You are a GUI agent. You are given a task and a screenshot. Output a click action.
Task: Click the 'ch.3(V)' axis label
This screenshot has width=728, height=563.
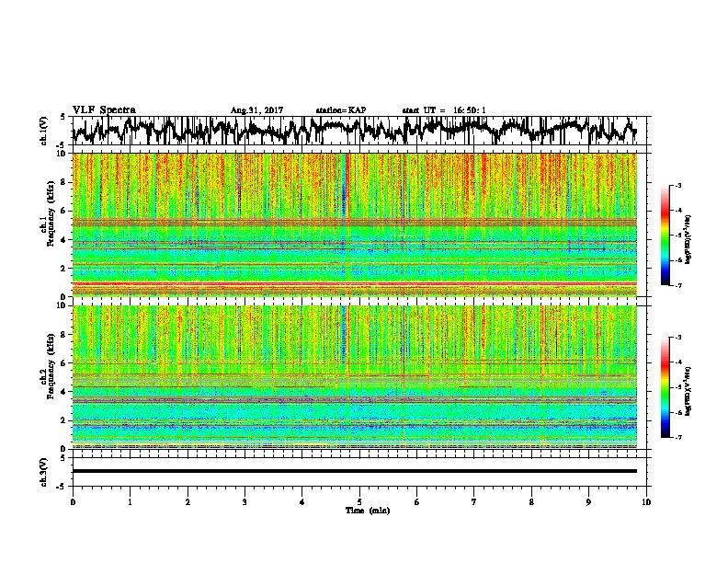[44, 472]
